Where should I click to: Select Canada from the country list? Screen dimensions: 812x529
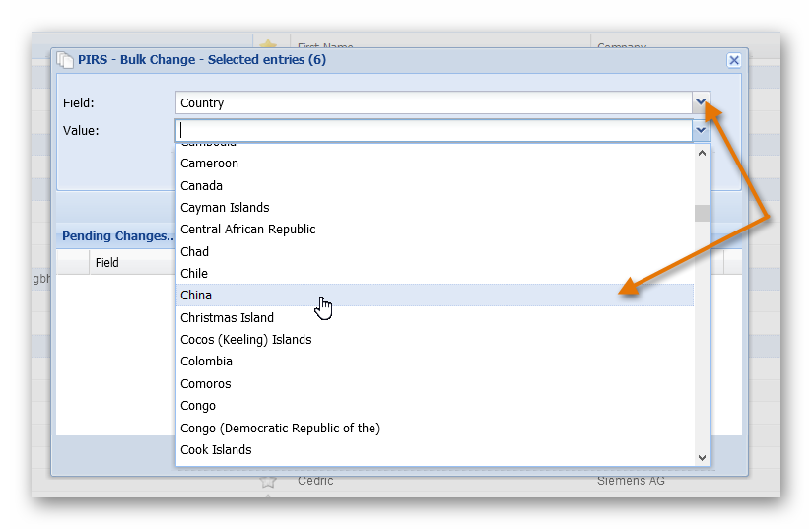click(x=201, y=185)
